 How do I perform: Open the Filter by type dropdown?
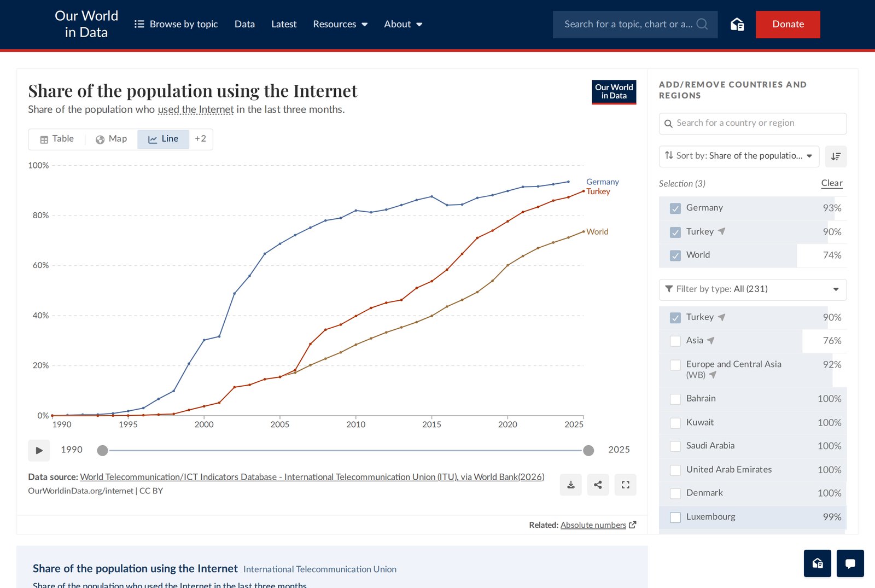752,289
